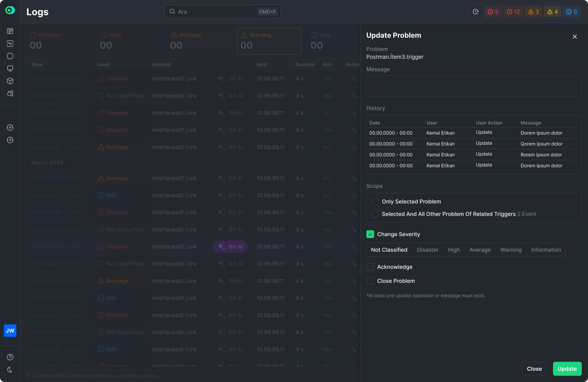
Task: Click the CMD+F shortcut hint
Action: pyautogui.click(x=268, y=12)
